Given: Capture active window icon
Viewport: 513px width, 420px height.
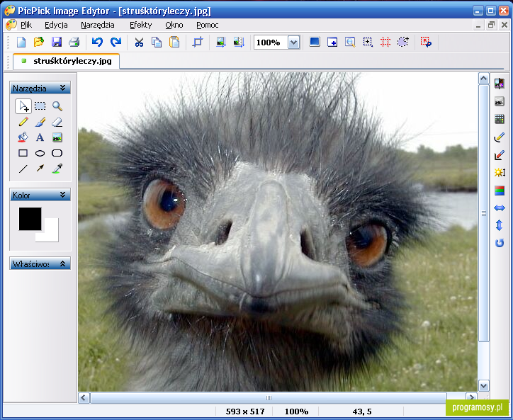Looking at the screenshot, I should tap(332, 42).
